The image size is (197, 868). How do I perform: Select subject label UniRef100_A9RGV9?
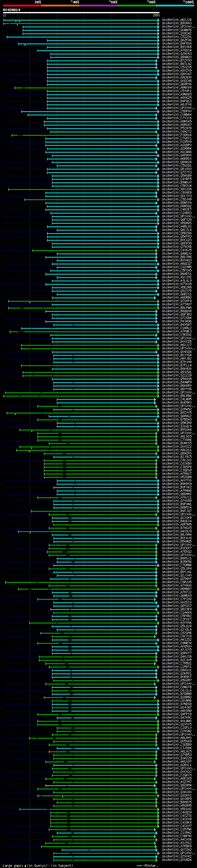177,122
